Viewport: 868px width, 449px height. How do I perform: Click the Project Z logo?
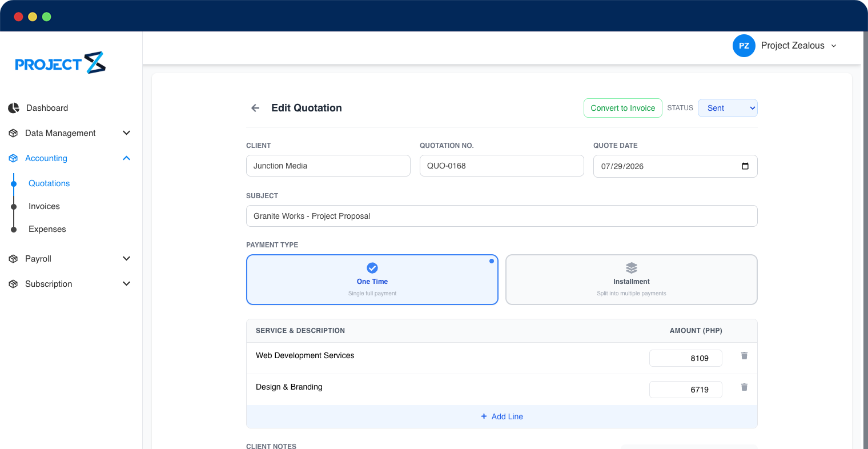coord(61,63)
